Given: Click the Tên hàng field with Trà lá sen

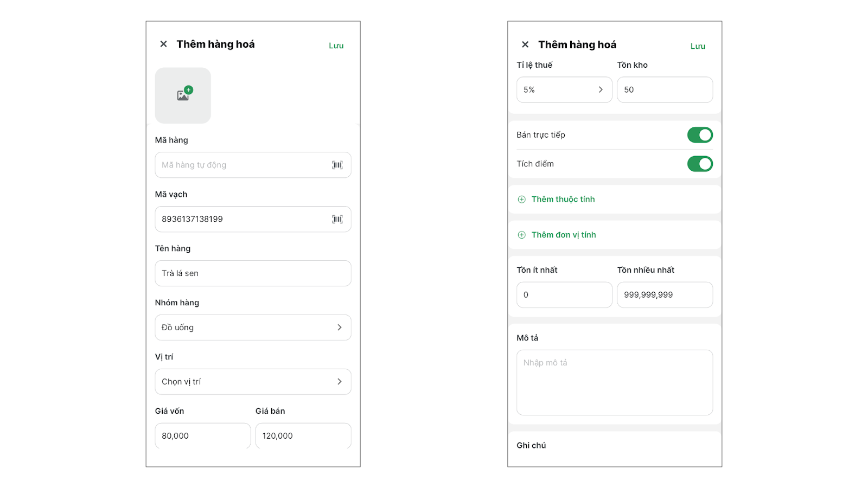Looking at the screenshot, I should [253, 273].
